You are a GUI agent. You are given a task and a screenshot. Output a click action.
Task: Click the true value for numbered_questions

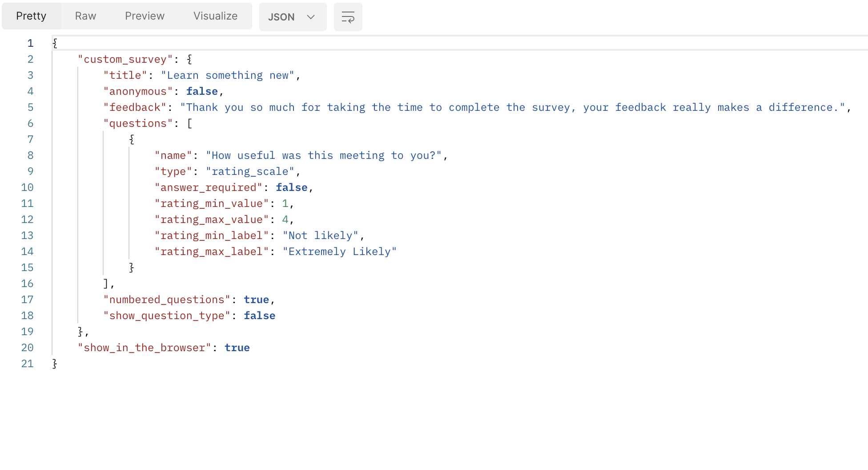[256, 300]
